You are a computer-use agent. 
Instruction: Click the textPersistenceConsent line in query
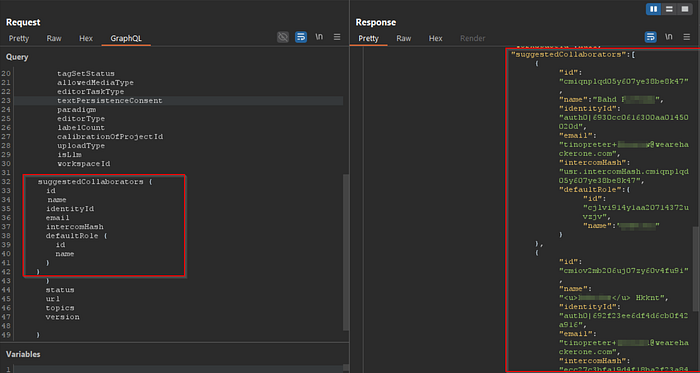(110, 101)
